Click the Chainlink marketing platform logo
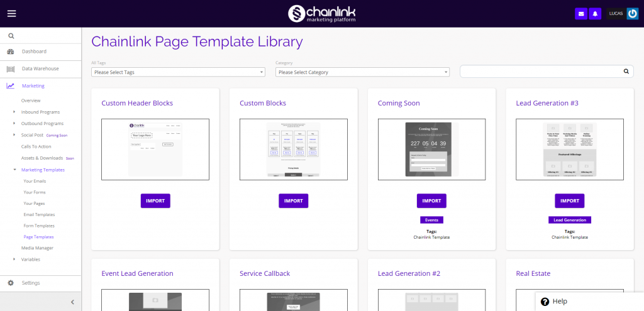Image resolution: width=644 pixels, height=311 pixels. pyautogui.click(x=322, y=14)
